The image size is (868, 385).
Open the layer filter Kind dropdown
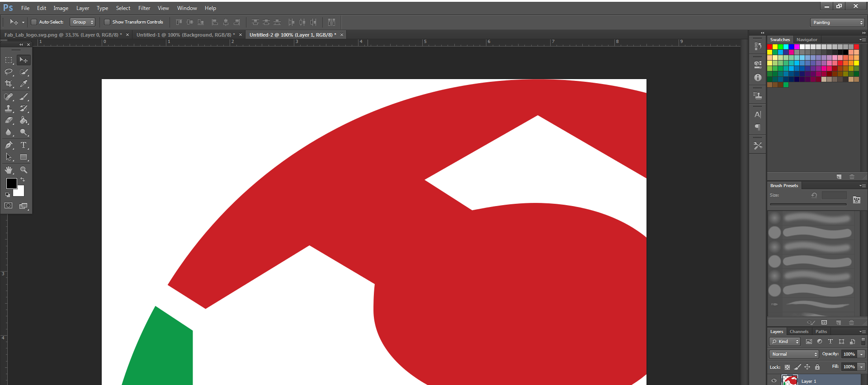pyautogui.click(x=785, y=342)
